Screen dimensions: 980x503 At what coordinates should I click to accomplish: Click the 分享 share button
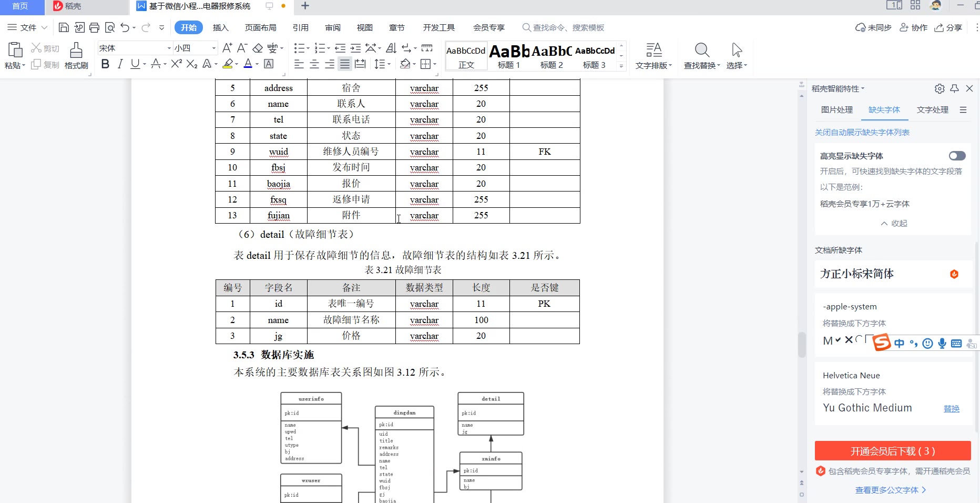[x=948, y=27]
